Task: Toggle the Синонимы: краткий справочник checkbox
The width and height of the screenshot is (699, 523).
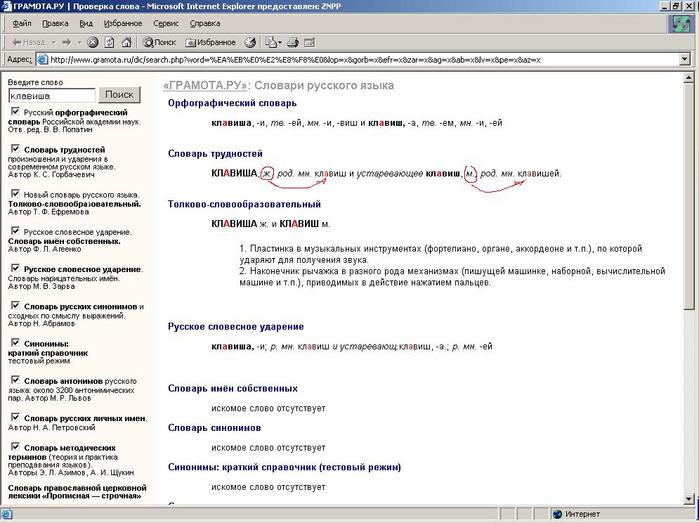Action: click(15, 342)
